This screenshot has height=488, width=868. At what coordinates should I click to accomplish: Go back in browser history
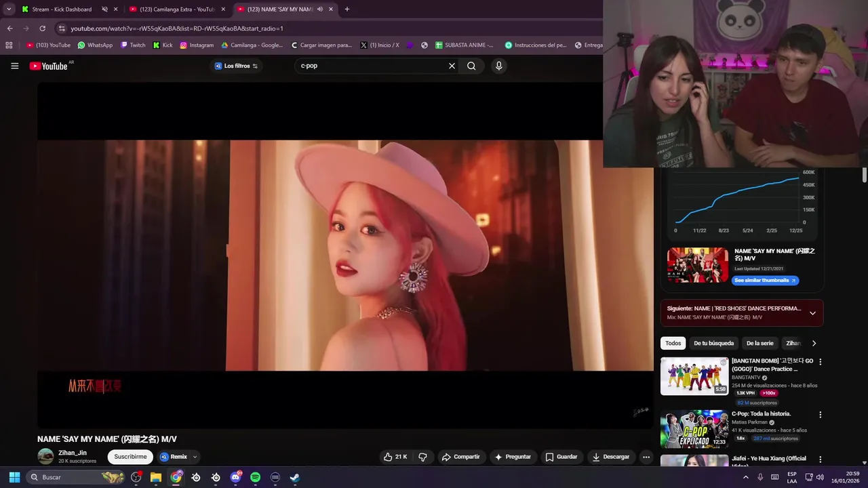9,28
